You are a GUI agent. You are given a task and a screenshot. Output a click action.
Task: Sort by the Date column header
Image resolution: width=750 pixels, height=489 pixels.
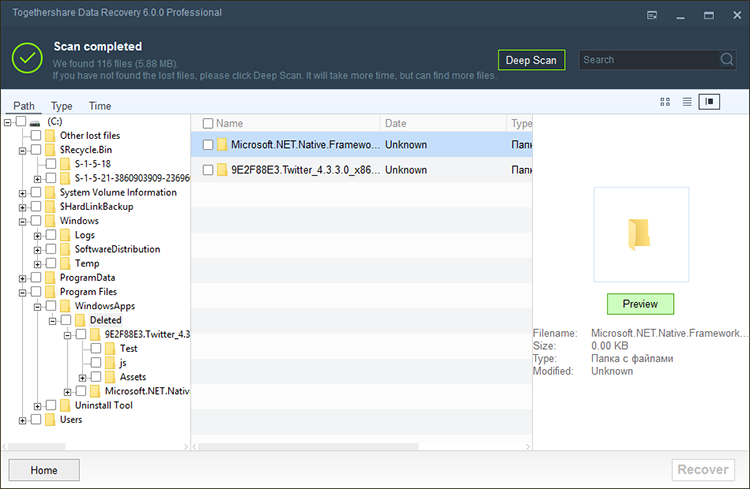(x=396, y=123)
